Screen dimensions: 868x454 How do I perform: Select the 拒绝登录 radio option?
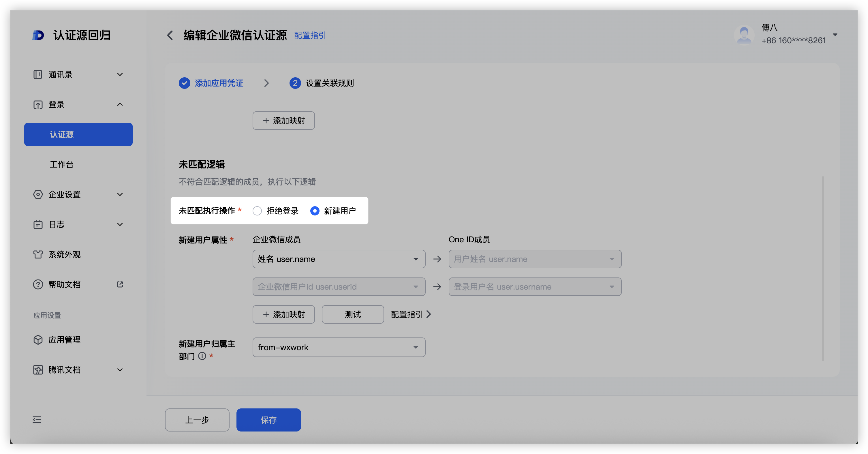(x=257, y=211)
